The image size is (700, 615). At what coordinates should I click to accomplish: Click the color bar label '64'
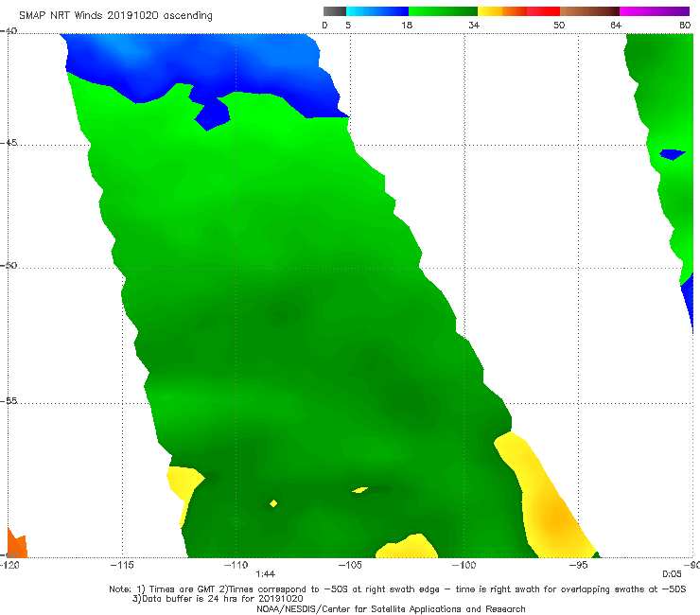click(616, 25)
